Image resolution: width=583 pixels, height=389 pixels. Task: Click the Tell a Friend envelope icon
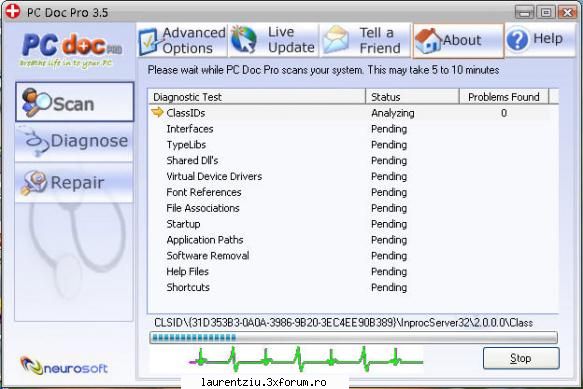click(x=336, y=39)
